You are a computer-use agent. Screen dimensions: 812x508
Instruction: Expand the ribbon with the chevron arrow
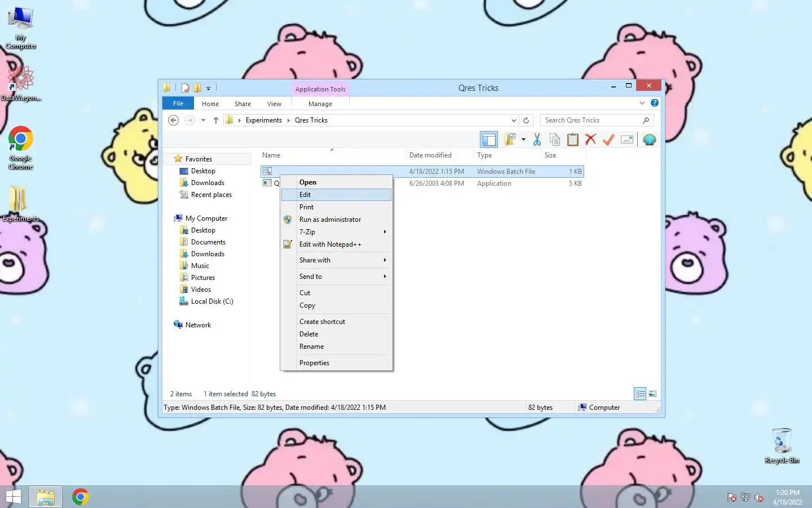[x=642, y=103]
